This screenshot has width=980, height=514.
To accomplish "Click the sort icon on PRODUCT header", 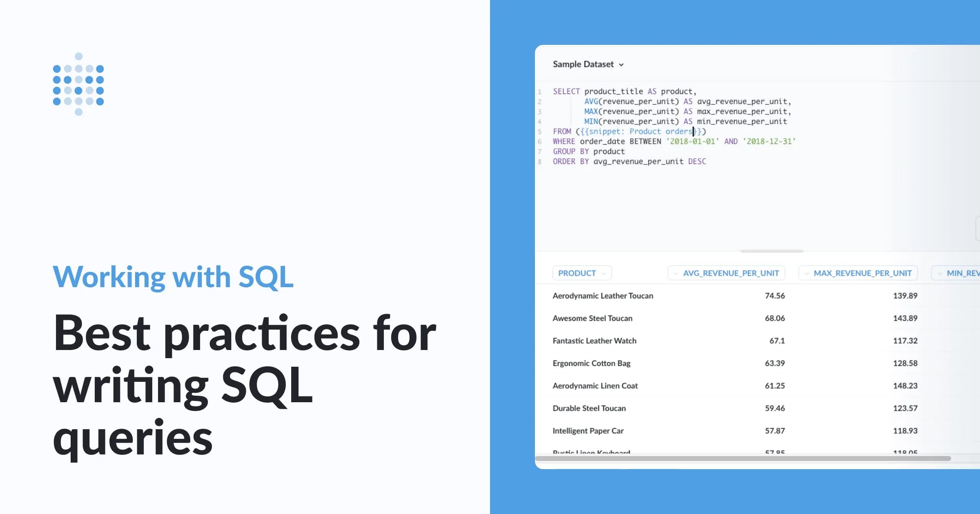I will (x=604, y=273).
